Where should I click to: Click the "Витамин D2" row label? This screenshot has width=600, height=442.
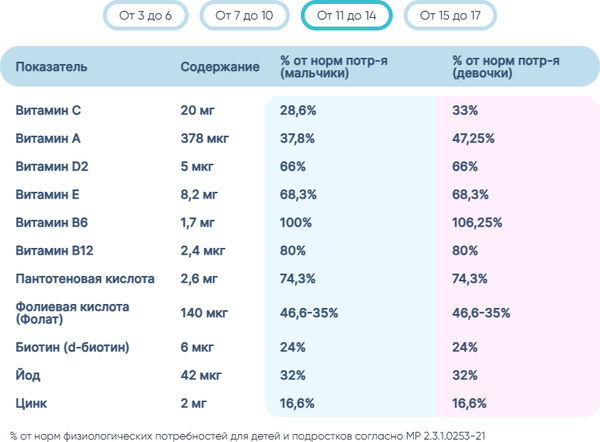tap(52, 166)
